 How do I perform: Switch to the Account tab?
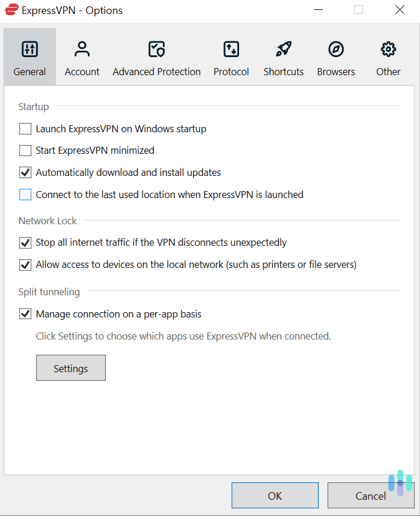coord(81,56)
